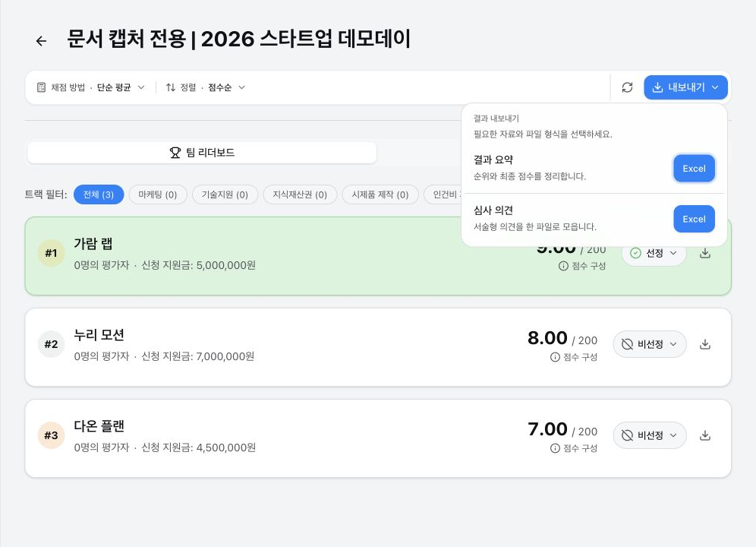
Task: Download the 다온 플랜 team report icon
Action: click(705, 435)
